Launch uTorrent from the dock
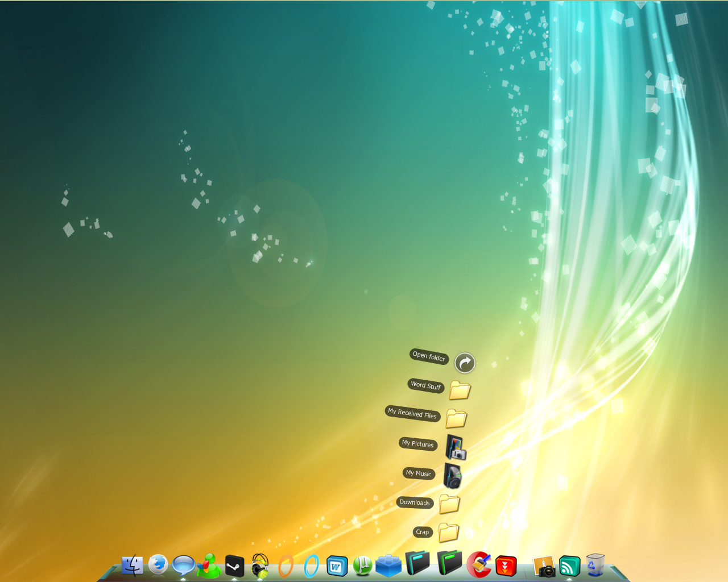This screenshot has height=582, width=728. pyautogui.click(x=362, y=566)
